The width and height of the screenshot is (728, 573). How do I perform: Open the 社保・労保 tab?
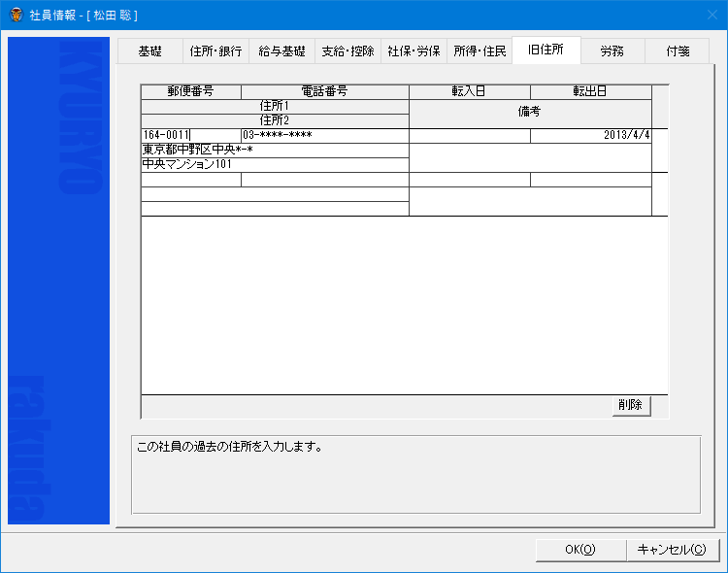point(414,51)
